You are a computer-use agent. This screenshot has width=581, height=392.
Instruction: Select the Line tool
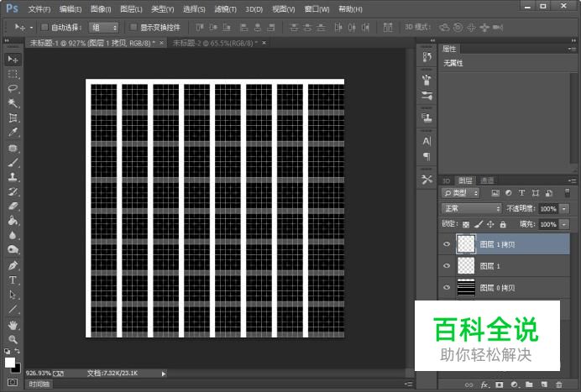(x=13, y=310)
